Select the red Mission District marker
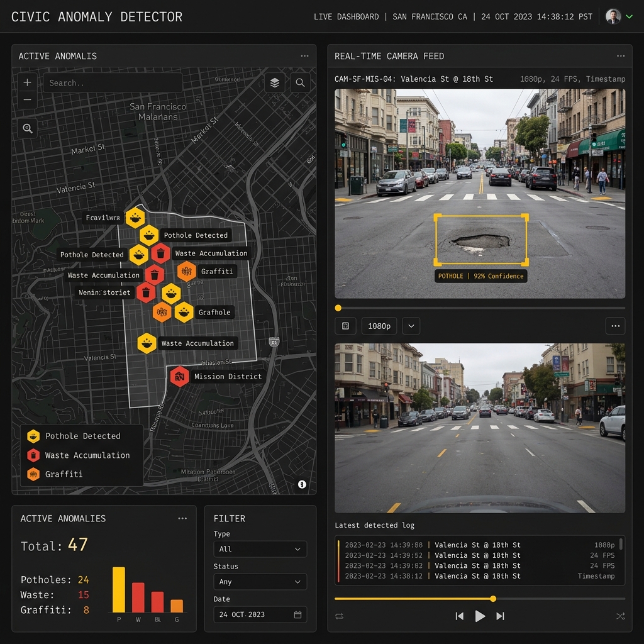Viewport: 644px width, 644px height. pos(179,376)
